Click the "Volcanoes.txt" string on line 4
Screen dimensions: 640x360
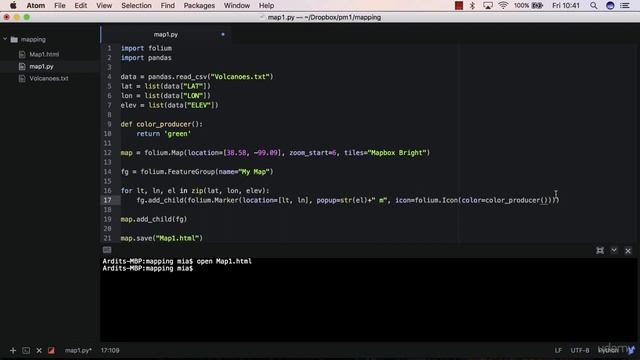coord(240,77)
